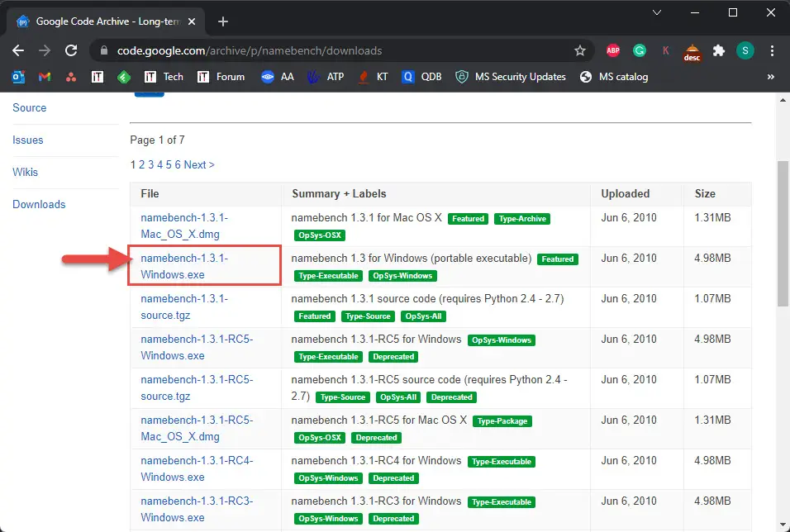Go to page 6 of downloads
The width and height of the screenshot is (790, 532).
[x=178, y=164]
